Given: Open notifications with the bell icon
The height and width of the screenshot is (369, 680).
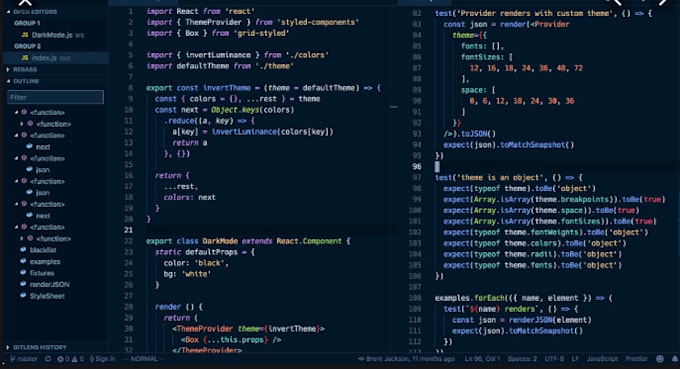Looking at the screenshot, I should (x=675, y=359).
